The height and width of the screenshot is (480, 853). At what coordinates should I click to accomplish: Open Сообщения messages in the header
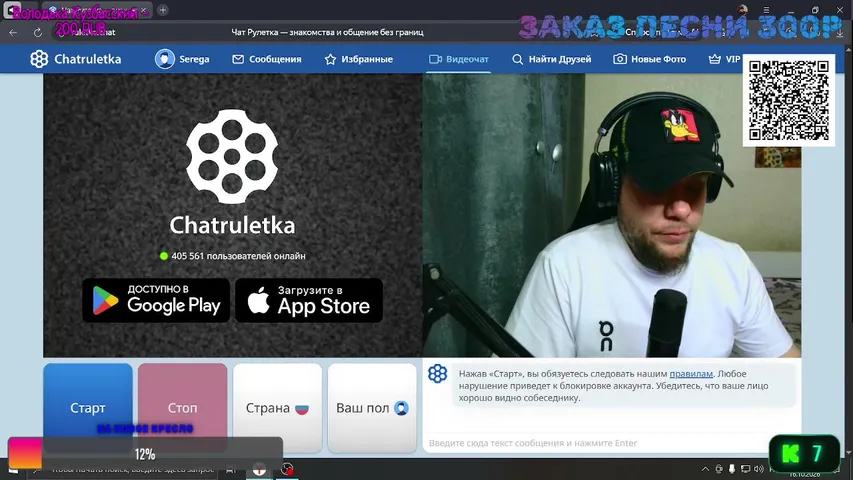tap(267, 59)
